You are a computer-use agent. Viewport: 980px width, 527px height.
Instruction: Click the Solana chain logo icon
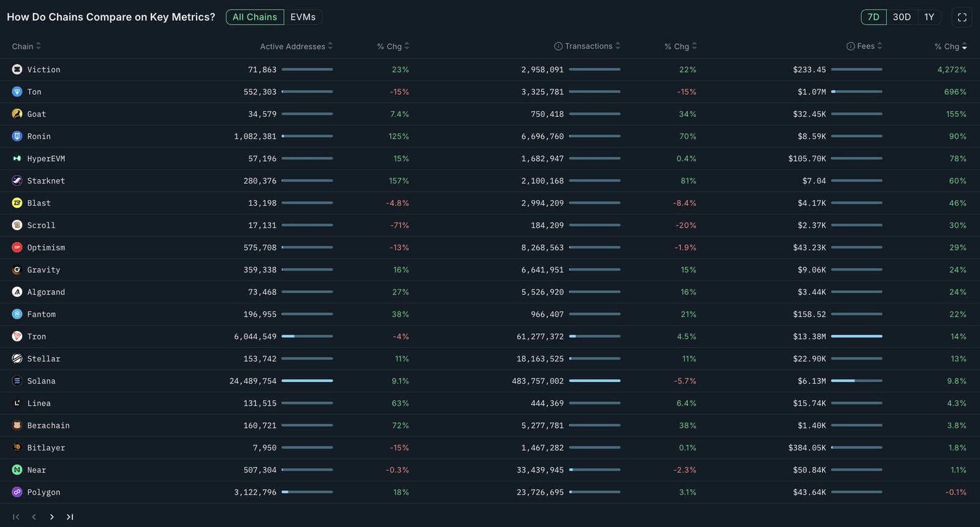point(17,381)
